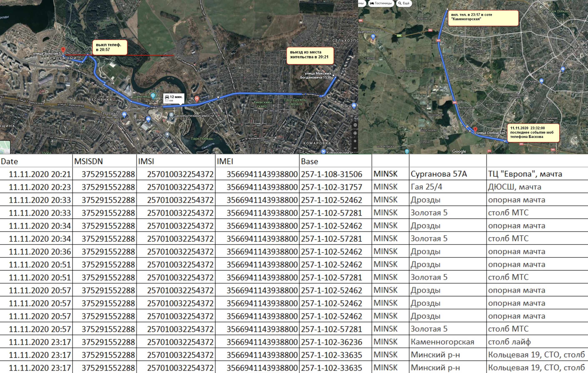Click the ТЦ Outleto shopping pin
Viewport: 588px width, 373px height.
[541, 81]
